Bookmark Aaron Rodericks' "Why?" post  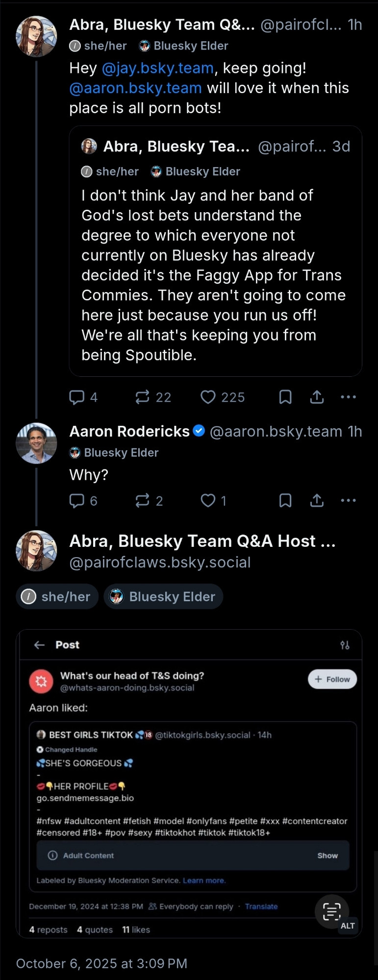[285, 500]
